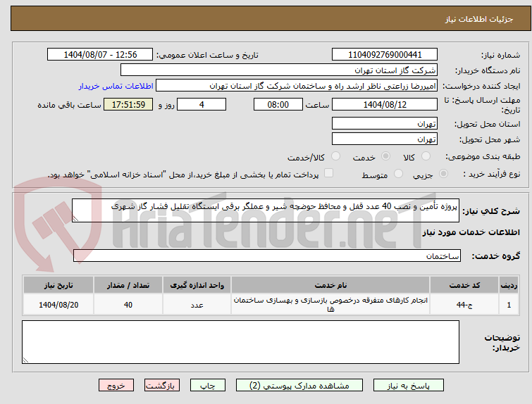Click the تاریخ نیاز column header
Viewport: 532px width, 404px height.
click(x=58, y=285)
